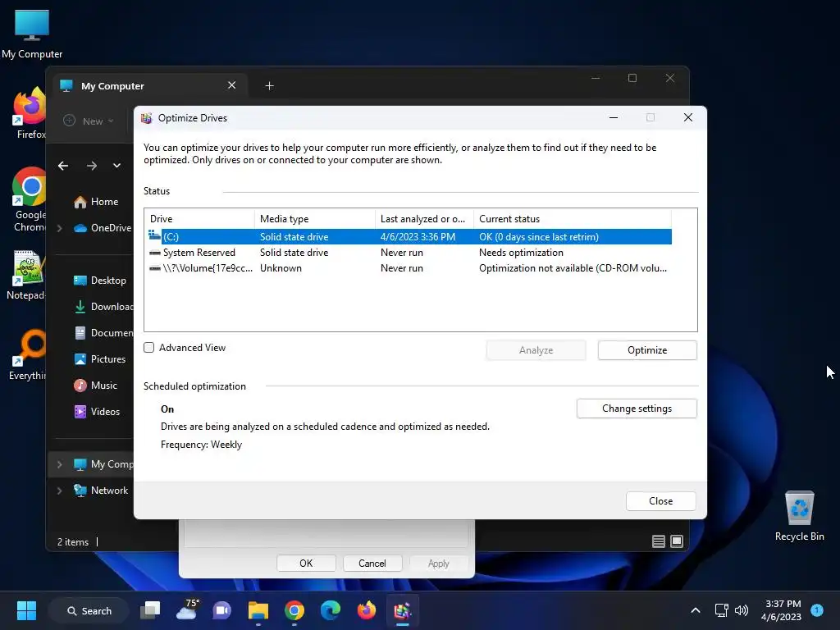Switch File Explorer to large thumbnails view
Screen dimensions: 840x630
pyautogui.click(x=677, y=541)
